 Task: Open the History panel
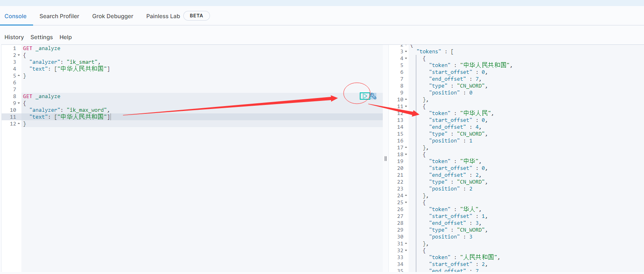[x=14, y=37]
